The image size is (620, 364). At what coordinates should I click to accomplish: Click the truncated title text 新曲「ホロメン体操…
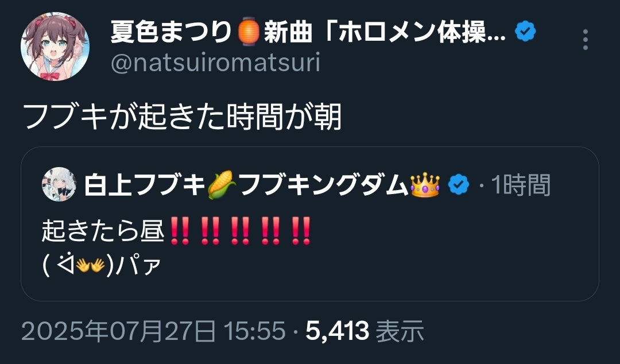(x=385, y=32)
